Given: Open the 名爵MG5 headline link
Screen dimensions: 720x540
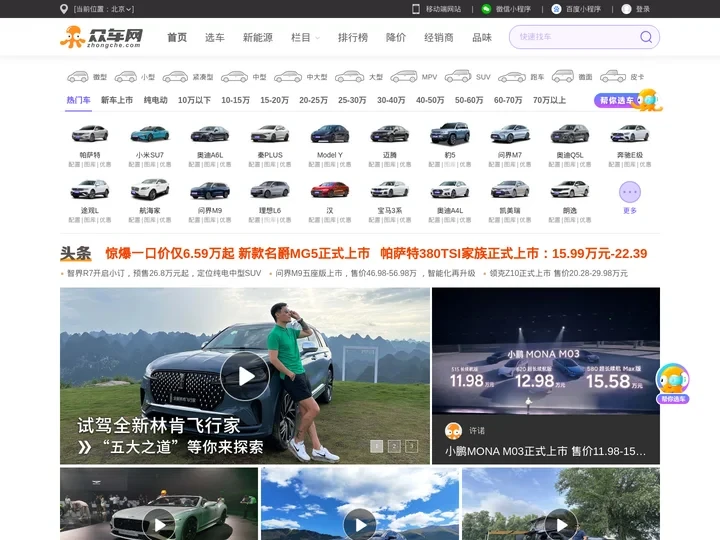Looking at the screenshot, I should coord(237,253).
